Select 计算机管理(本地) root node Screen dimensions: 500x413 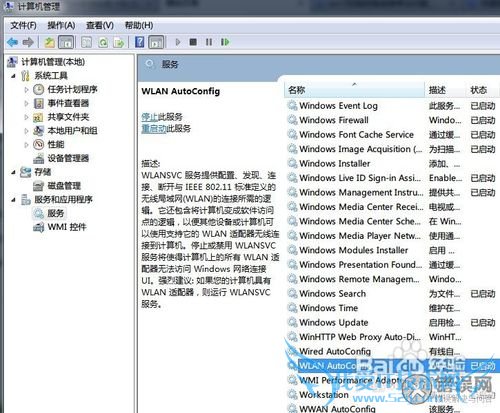point(53,62)
